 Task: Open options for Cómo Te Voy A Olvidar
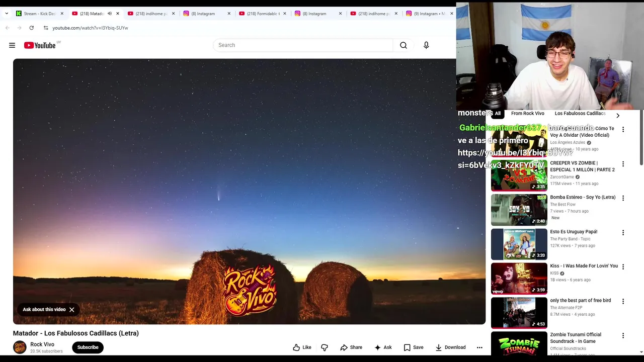(623, 130)
